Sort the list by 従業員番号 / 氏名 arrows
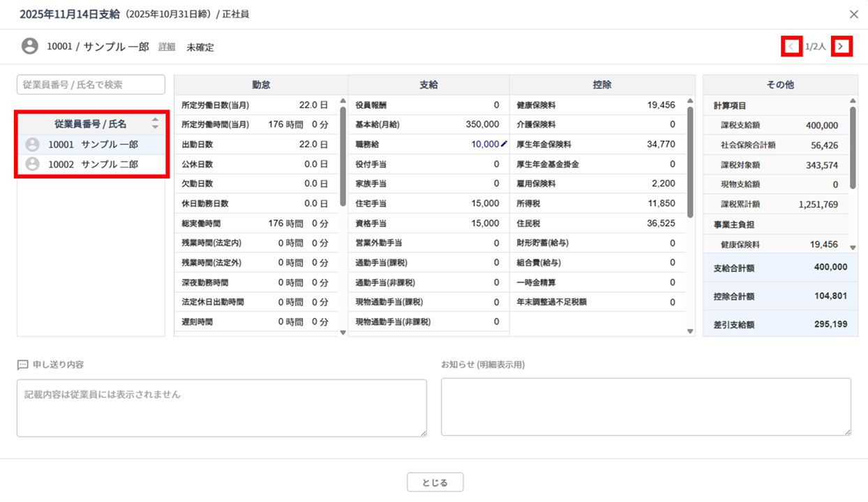Viewport: 868px width, 502px height. tap(155, 123)
